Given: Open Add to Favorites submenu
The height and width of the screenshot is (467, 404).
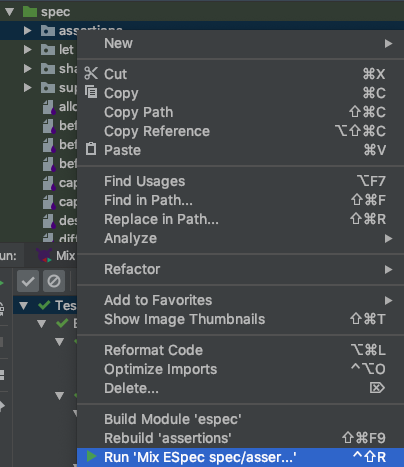Looking at the screenshot, I should pyautogui.click(x=240, y=300).
